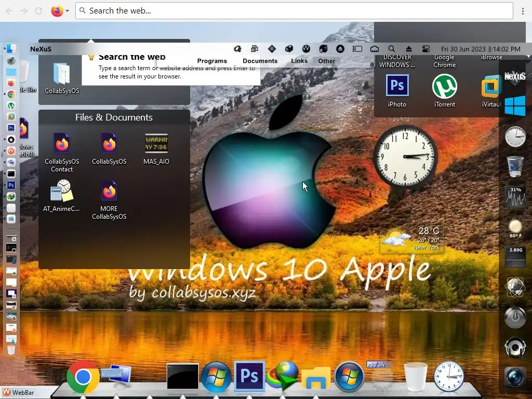Click the Google Chrome label in shortcuts panel

tap(445, 61)
